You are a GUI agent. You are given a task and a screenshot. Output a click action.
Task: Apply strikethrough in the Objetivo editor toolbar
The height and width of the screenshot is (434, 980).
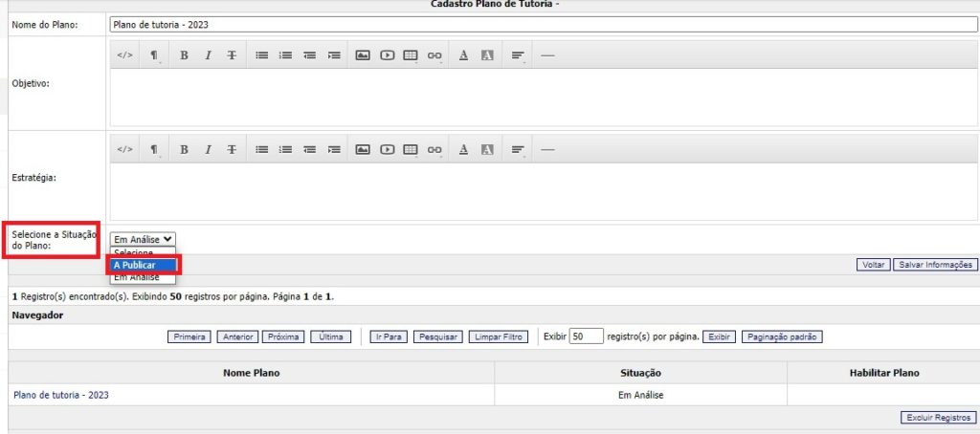click(232, 55)
